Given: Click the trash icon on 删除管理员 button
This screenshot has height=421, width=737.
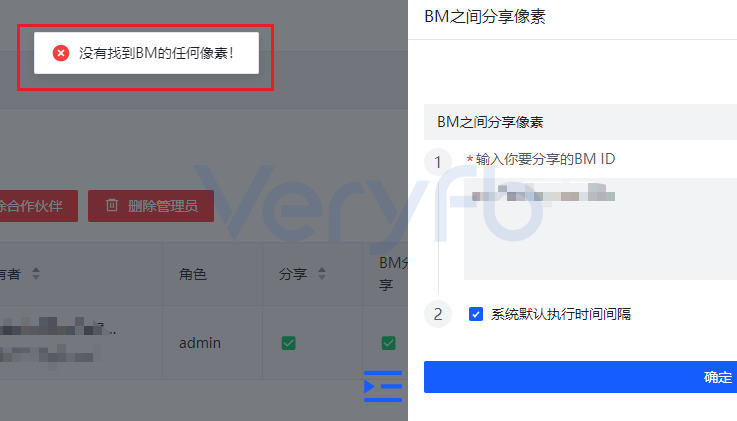Looking at the screenshot, I should pos(112,205).
